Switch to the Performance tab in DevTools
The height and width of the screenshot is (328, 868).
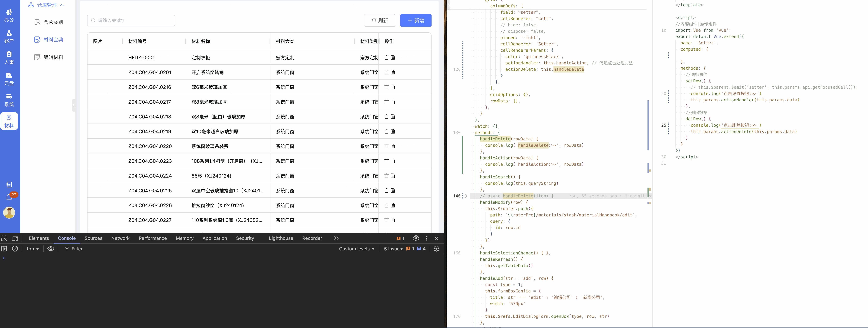[x=153, y=238]
